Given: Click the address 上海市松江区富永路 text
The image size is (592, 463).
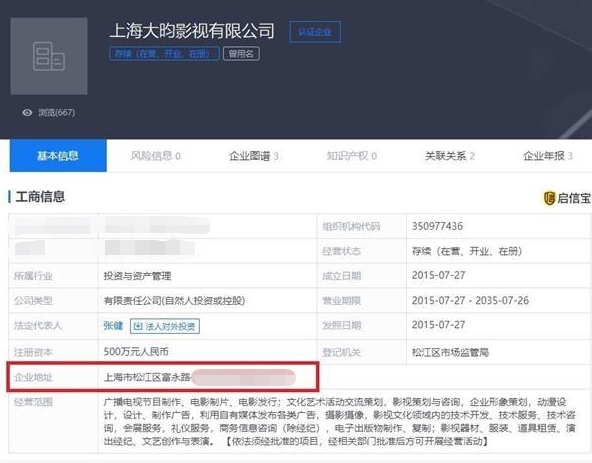Looking at the screenshot, I should coord(147,377).
